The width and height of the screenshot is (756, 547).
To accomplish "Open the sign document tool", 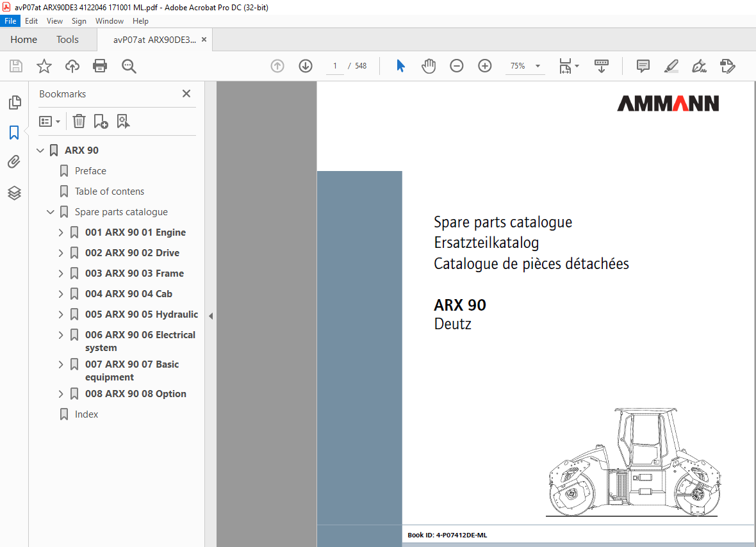I will [699, 66].
